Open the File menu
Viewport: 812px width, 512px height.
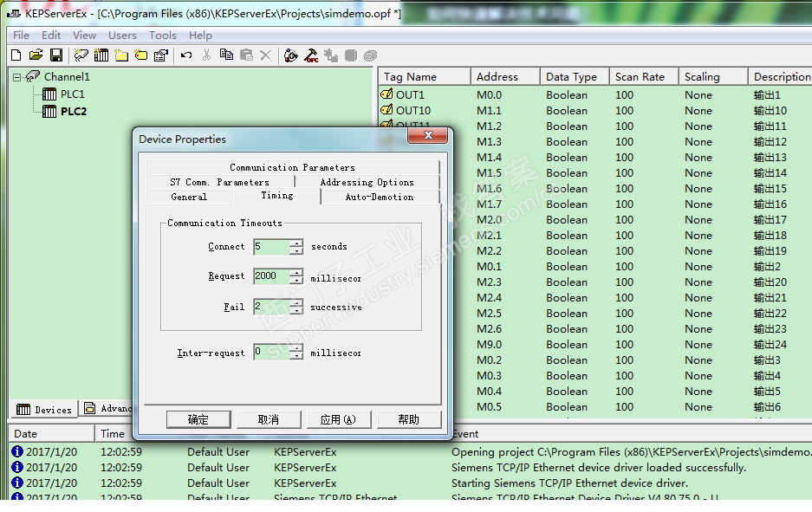coord(22,36)
